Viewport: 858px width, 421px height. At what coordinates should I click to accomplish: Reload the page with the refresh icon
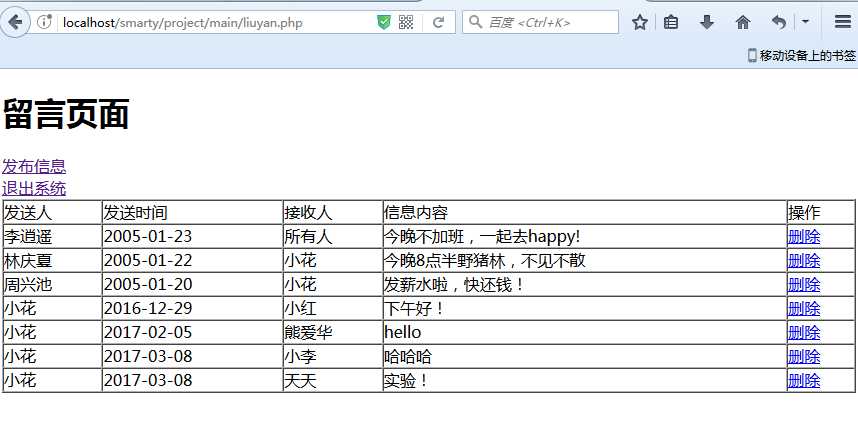[438, 22]
